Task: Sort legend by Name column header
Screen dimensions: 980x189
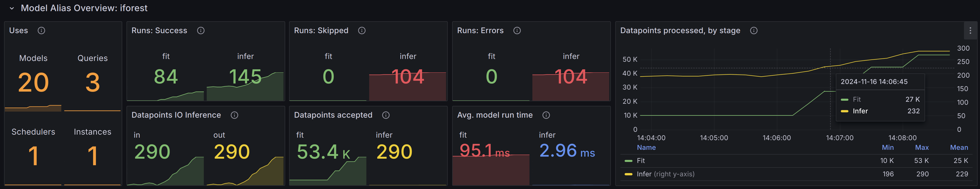Action: pos(646,148)
